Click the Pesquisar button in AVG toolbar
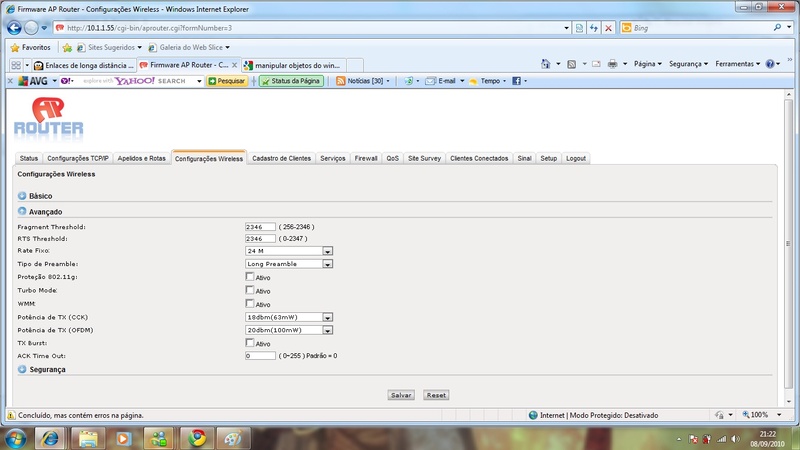 [227, 81]
